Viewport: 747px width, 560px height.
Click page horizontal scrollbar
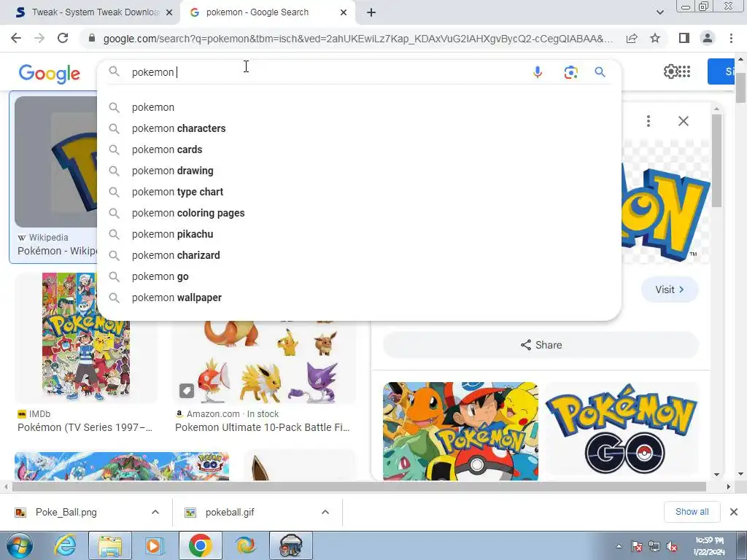point(359,486)
